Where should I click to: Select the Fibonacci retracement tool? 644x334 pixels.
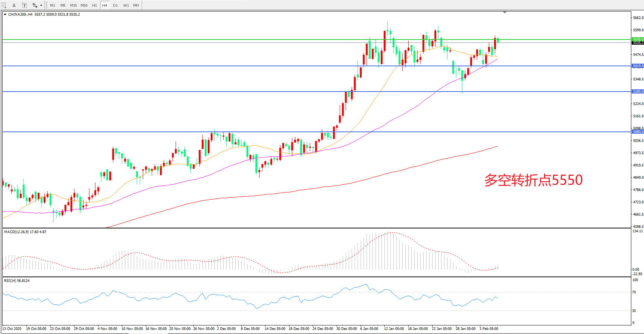pyautogui.click(x=4, y=5)
